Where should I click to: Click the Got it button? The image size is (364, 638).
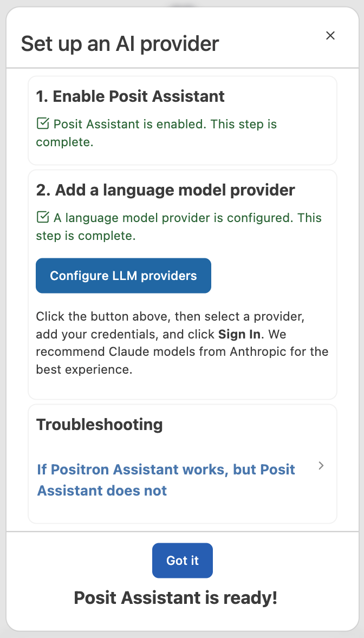pyautogui.click(x=183, y=561)
